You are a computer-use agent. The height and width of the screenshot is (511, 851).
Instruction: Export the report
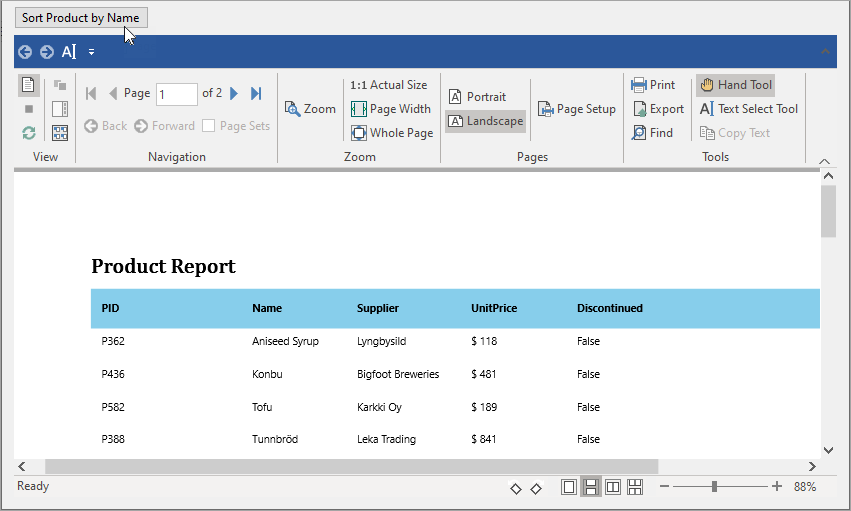click(657, 109)
